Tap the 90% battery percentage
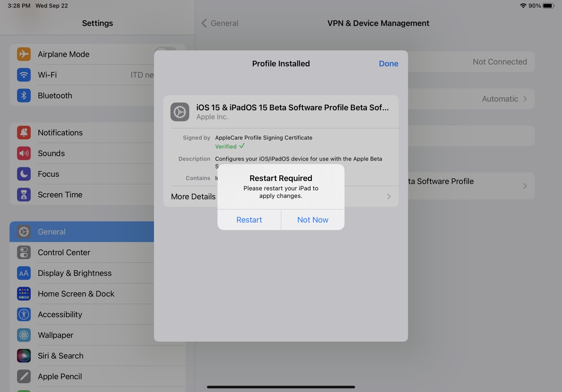 (535, 6)
